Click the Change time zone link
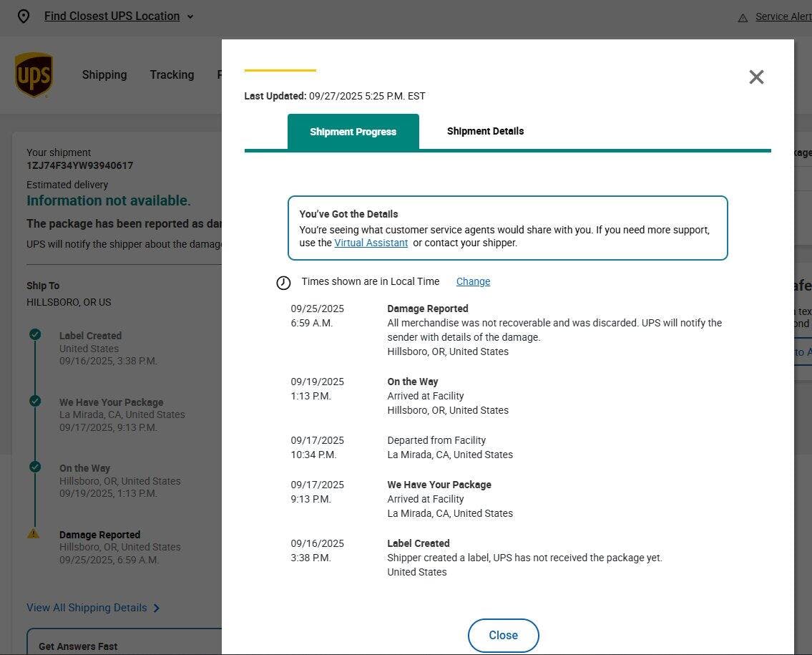Viewport: 812px width, 655px height. click(x=473, y=281)
